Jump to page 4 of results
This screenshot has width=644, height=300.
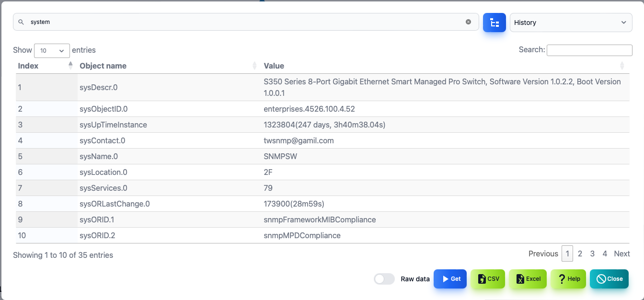click(x=605, y=254)
